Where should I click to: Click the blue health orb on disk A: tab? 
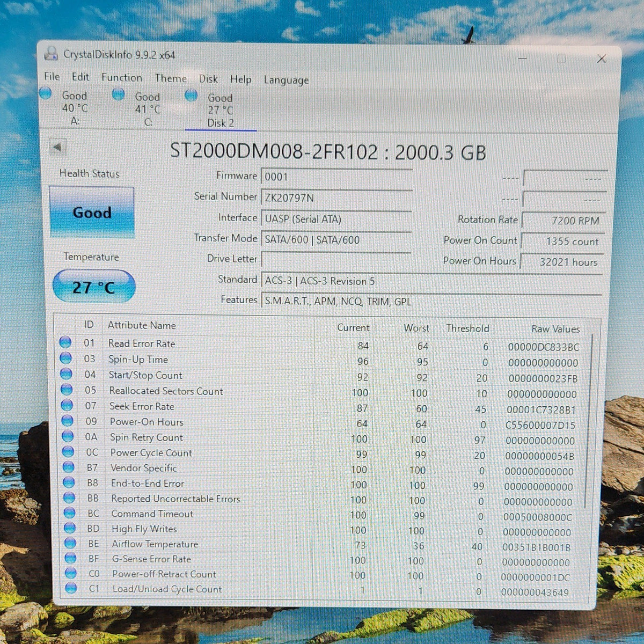coord(46,93)
